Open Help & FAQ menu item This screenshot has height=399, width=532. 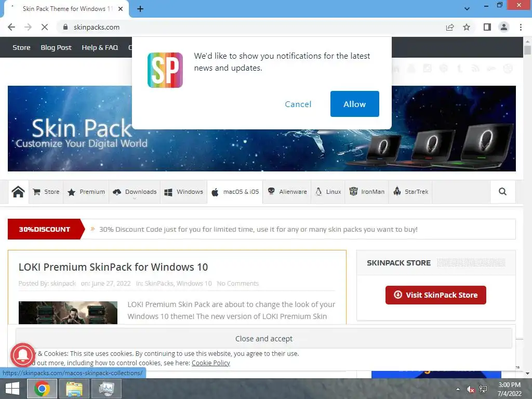100,47
